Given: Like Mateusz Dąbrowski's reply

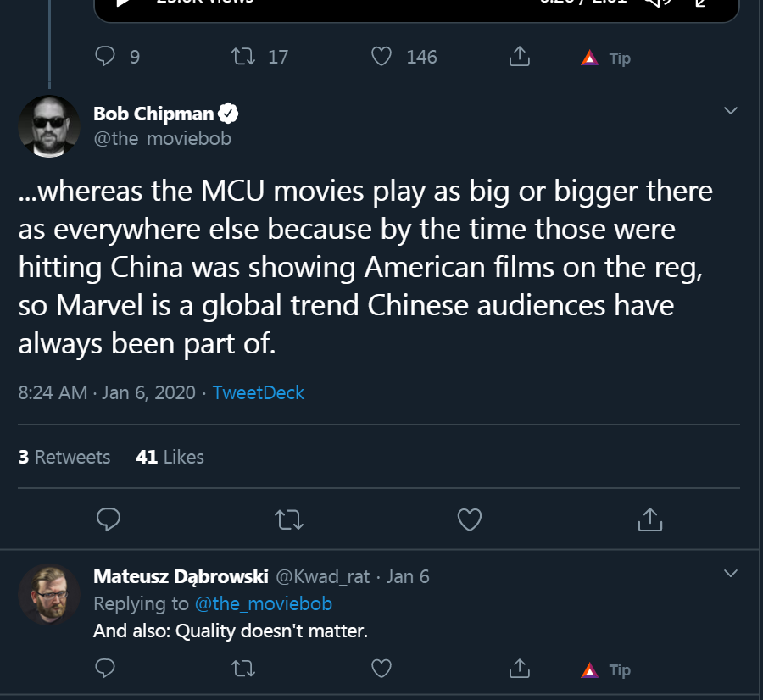Looking at the screenshot, I should 381,669.
